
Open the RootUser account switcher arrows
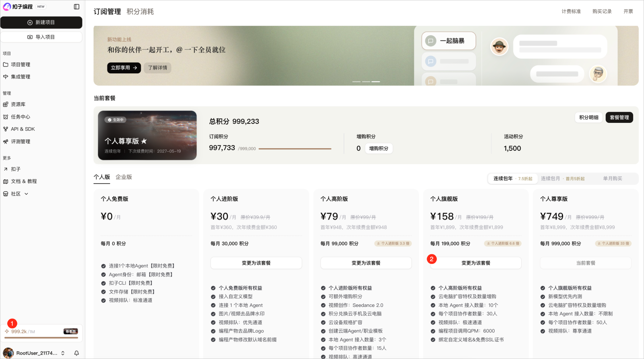point(63,353)
